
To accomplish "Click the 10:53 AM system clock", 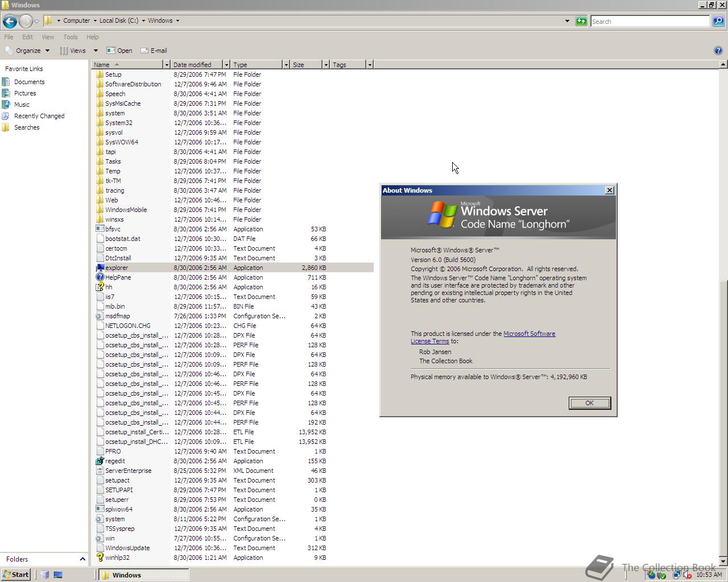I will [x=709, y=575].
